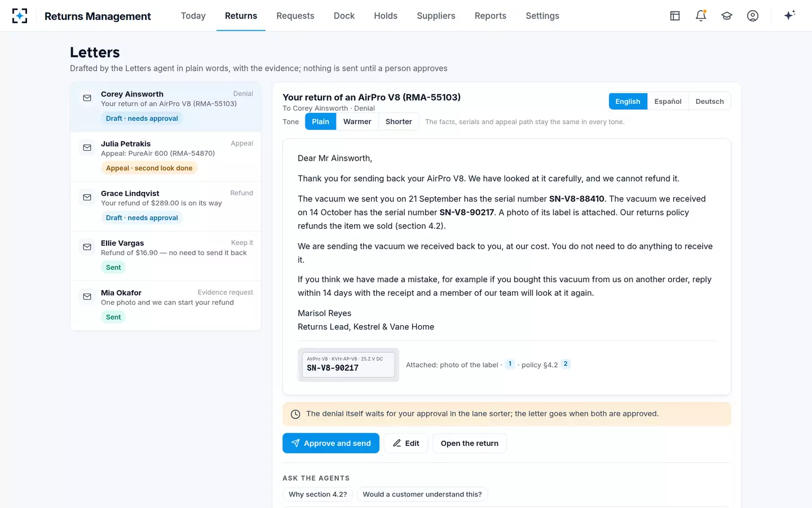
Task: Open the user account icon
Action: tap(753, 16)
